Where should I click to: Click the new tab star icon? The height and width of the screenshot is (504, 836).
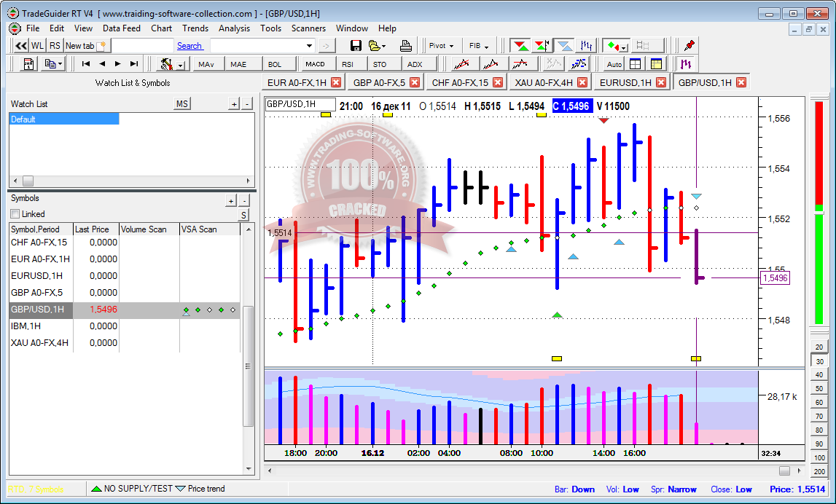coord(103,46)
